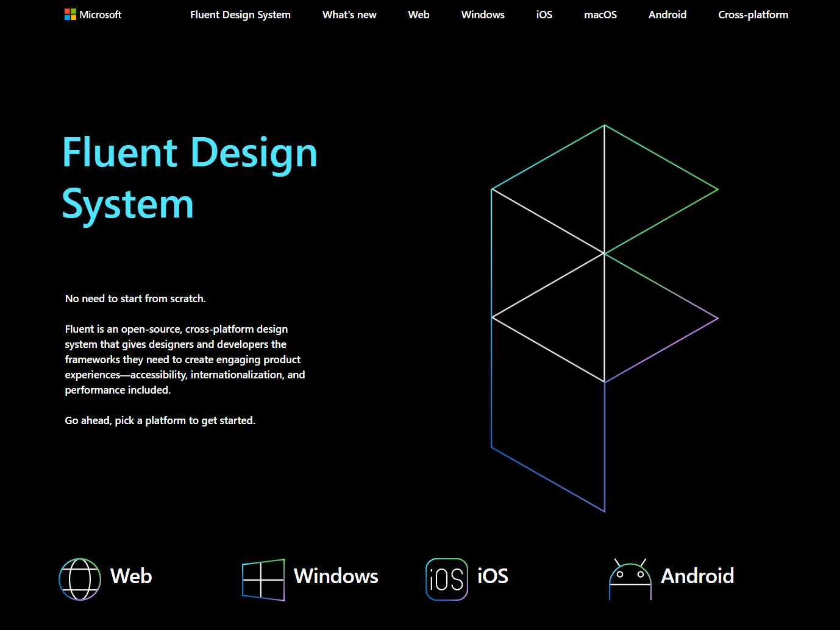Open the Web platform link label
The width and height of the screenshot is (840, 630).
tap(131, 576)
